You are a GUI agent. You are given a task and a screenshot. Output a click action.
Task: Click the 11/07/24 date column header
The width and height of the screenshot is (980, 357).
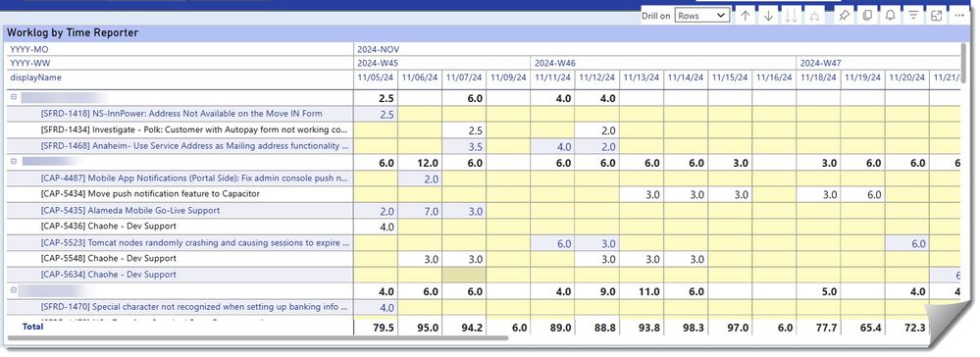click(464, 77)
